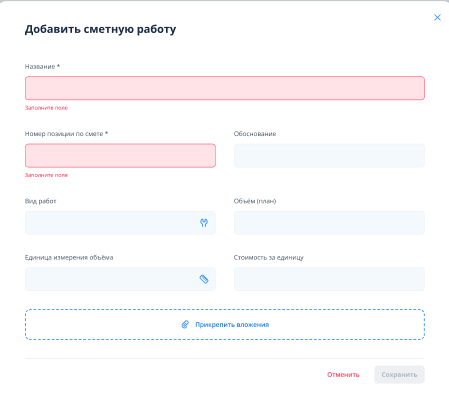Click the Обоснование input field
This screenshot has height=398, width=449.
pos(329,155)
